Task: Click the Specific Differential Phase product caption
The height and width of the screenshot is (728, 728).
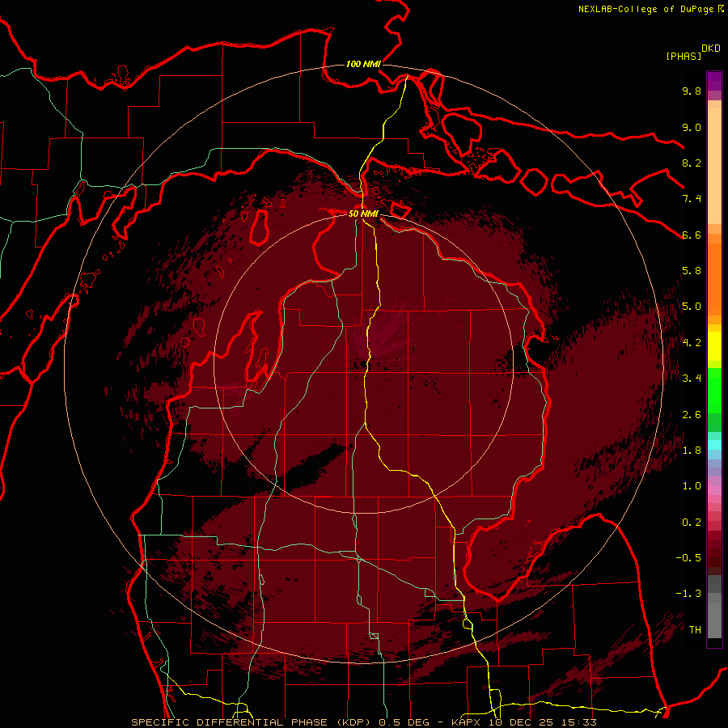Action: pos(363,722)
